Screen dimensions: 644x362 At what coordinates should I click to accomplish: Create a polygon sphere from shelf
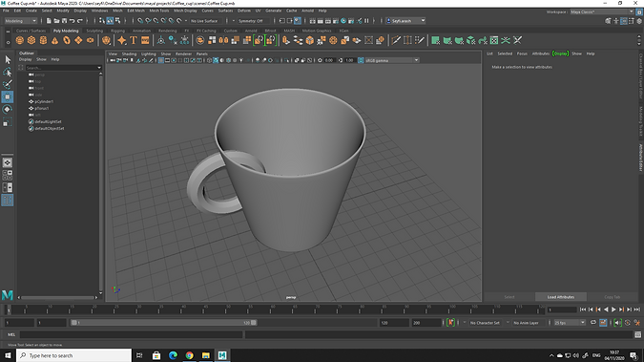[19, 40]
